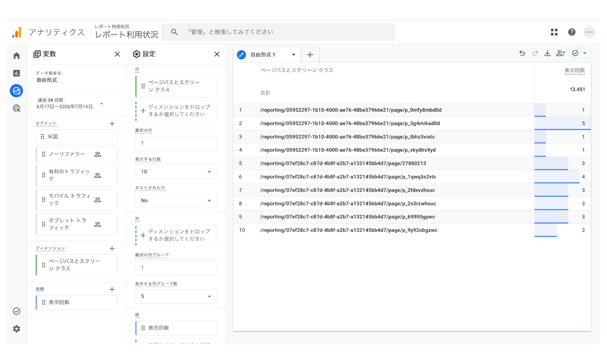Click the pencil edit icon on 自由形式 1 tab
This screenshot has width=607, height=364.
click(242, 55)
